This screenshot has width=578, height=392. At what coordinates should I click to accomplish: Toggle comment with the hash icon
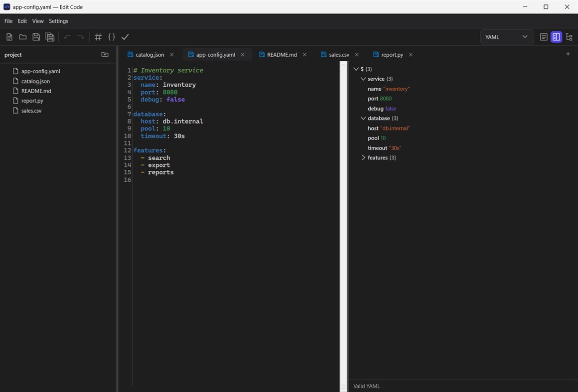[98, 37]
